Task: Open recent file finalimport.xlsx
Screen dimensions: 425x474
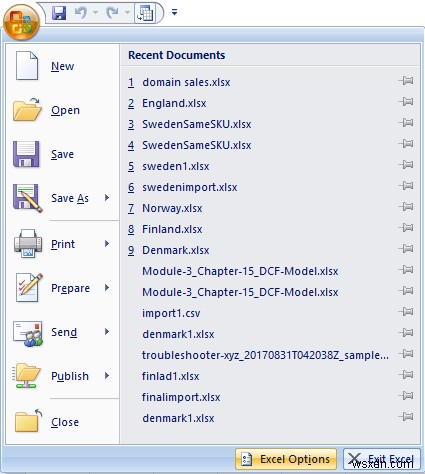Action: (x=181, y=397)
